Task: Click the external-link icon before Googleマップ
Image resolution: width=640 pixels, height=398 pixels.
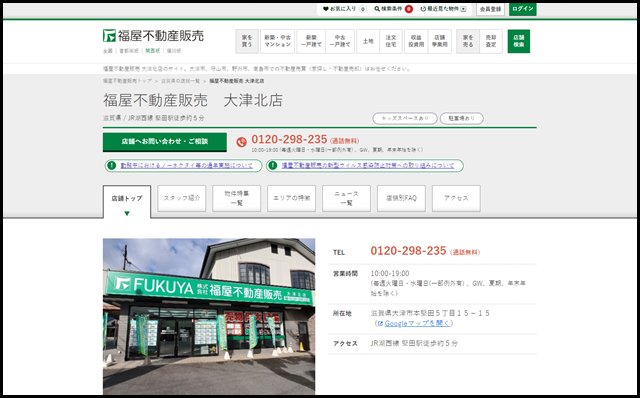Action: tap(380, 324)
